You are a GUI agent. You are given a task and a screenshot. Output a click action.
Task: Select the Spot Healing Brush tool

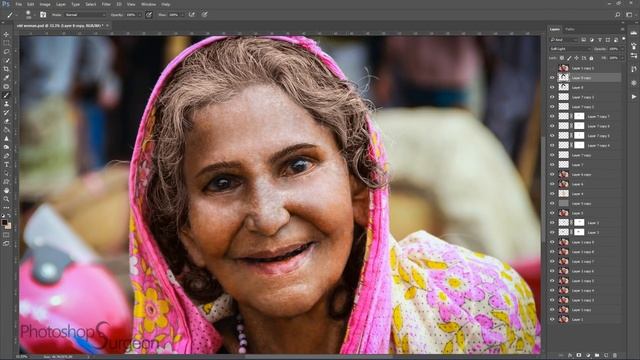click(x=6, y=87)
